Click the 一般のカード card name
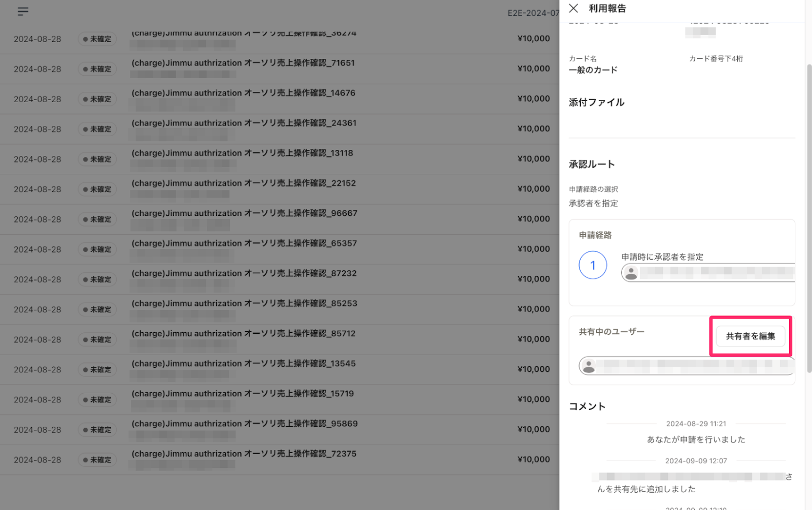The image size is (812, 510). point(593,70)
